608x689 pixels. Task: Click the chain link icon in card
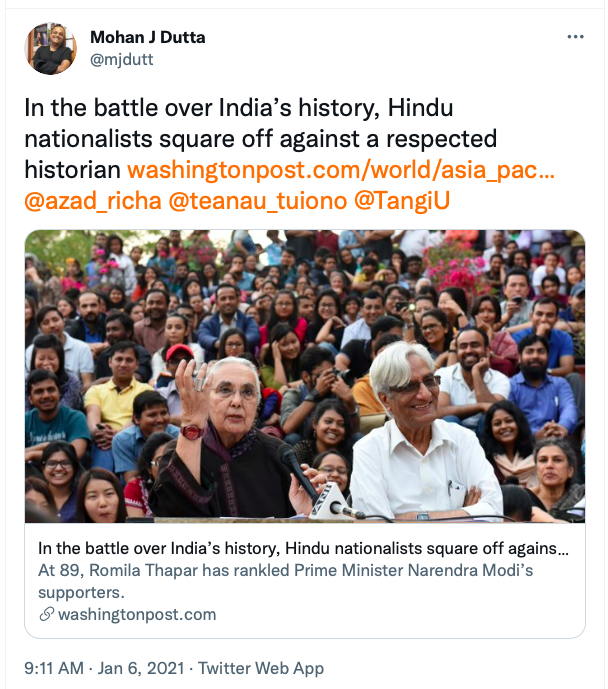pyautogui.click(x=46, y=615)
